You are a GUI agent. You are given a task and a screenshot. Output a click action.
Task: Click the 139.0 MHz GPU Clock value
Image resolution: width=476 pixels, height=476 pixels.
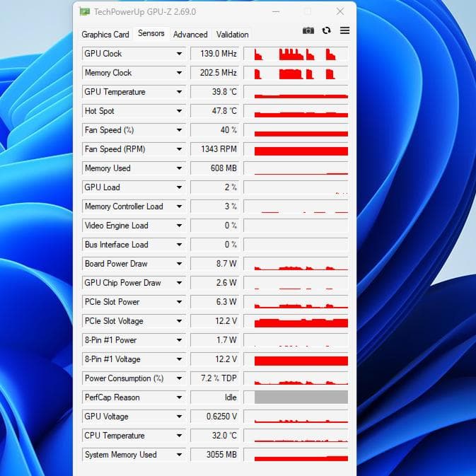pos(214,54)
